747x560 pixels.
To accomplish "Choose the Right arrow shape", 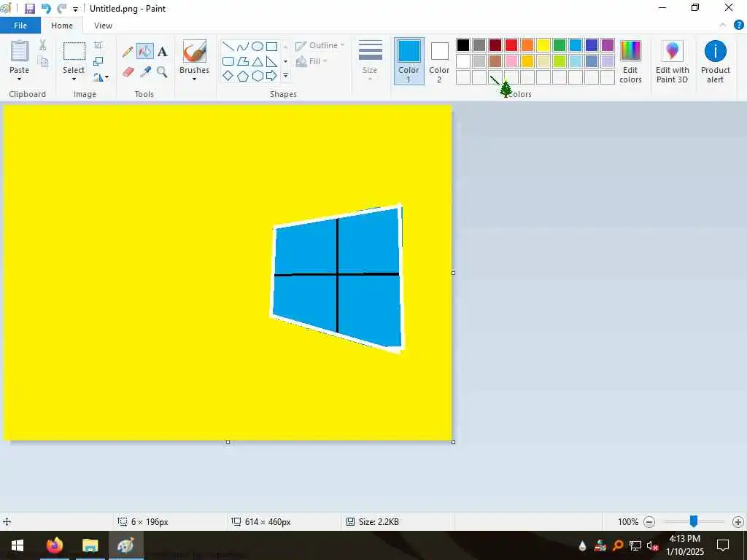I will pyautogui.click(x=271, y=76).
